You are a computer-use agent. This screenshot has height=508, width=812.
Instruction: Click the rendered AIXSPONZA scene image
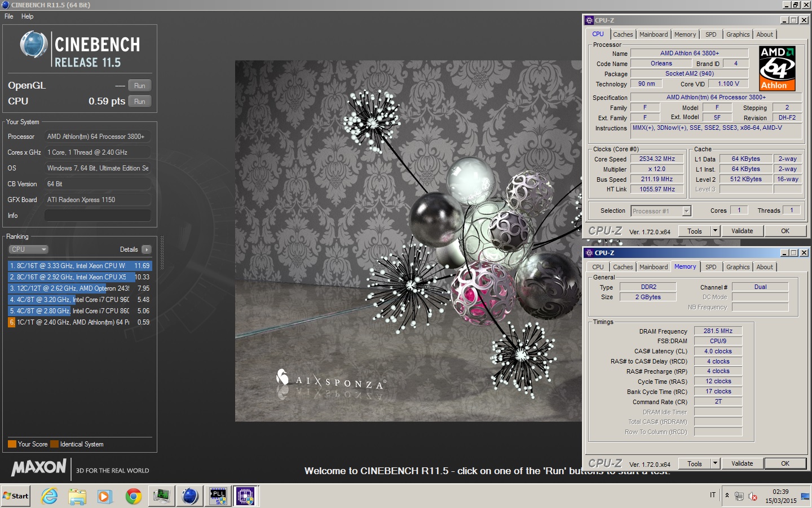tap(408, 241)
